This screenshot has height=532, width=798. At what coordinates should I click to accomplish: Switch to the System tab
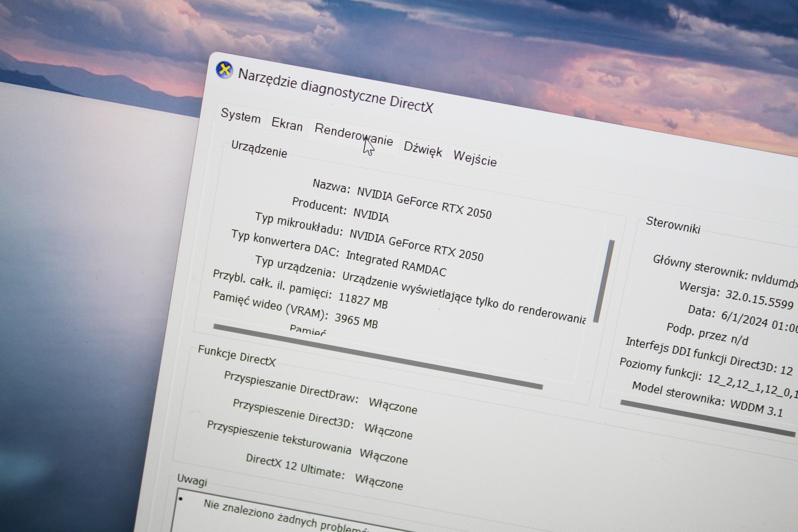(x=241, y=116)
